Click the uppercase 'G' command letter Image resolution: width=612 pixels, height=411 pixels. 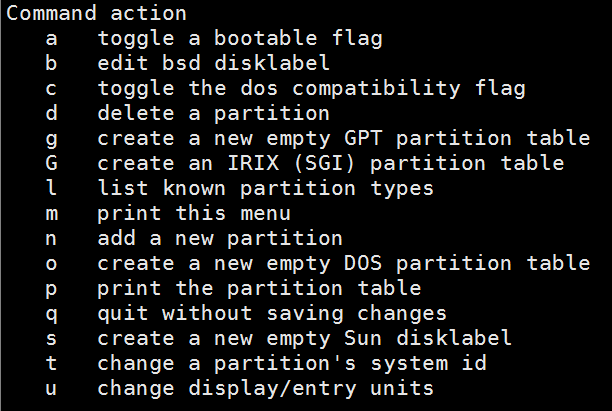coord(51,163)
